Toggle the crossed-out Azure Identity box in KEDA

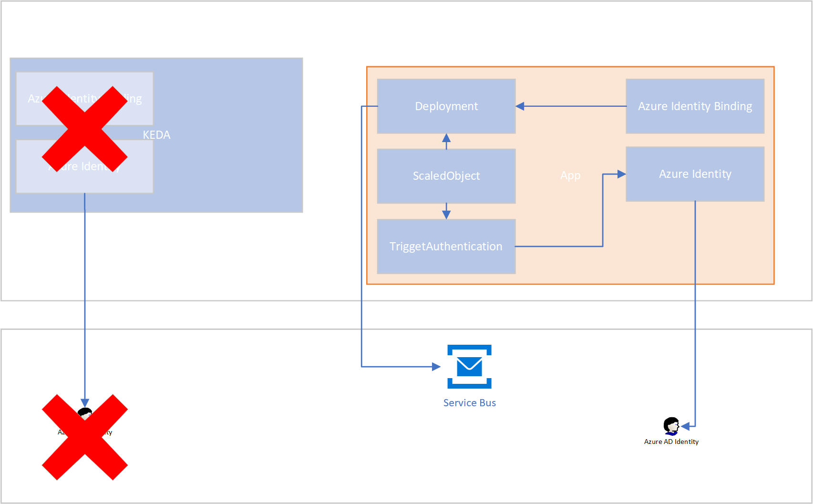(x=85, y=166)
